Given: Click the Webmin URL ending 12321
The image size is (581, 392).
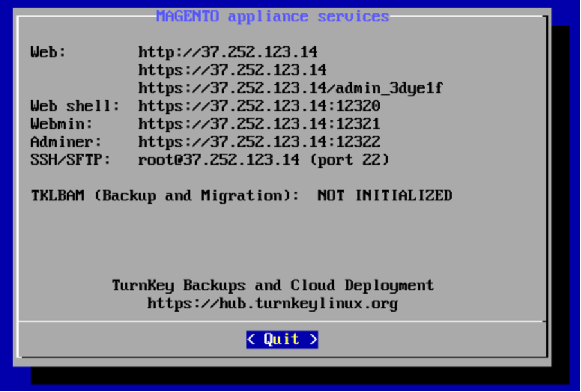Looking at the screenshot, I should (260, 124).
